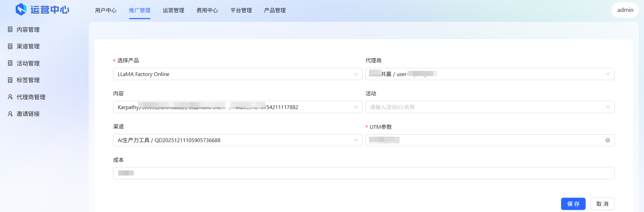644x212 pixels.
Task: Open the 代理商 dropdown list
Action: 607,74
